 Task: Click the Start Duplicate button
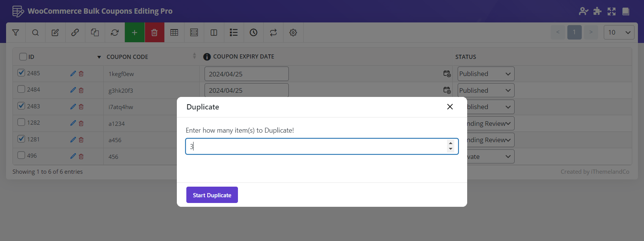[x=212, y=195]
